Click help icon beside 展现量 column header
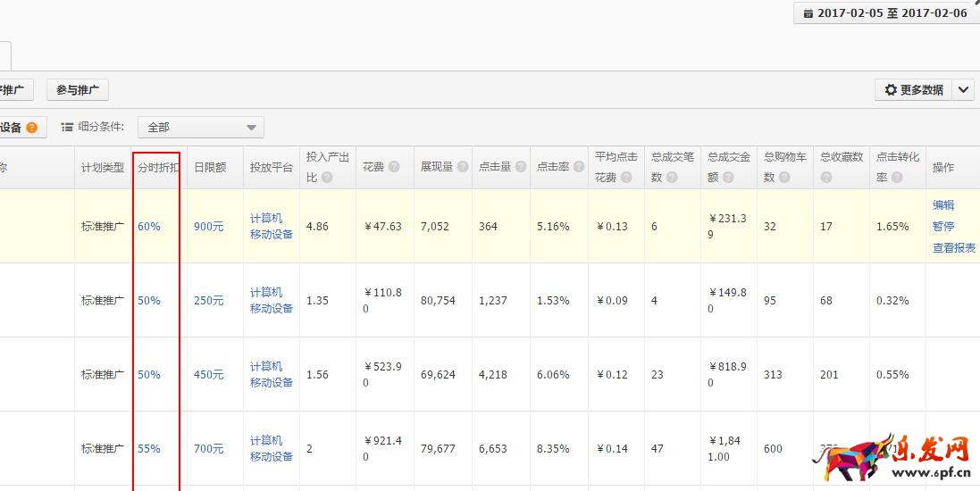The image size is (980, 491). click(463, 168)
